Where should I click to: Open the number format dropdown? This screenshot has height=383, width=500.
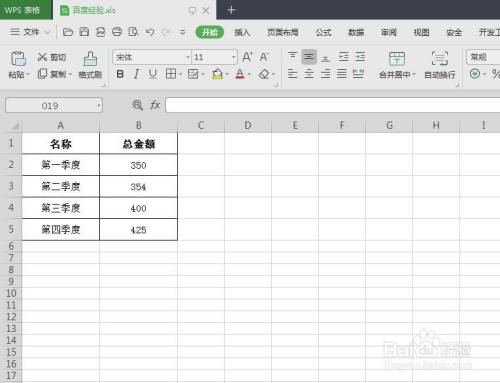tap(483, 57)
